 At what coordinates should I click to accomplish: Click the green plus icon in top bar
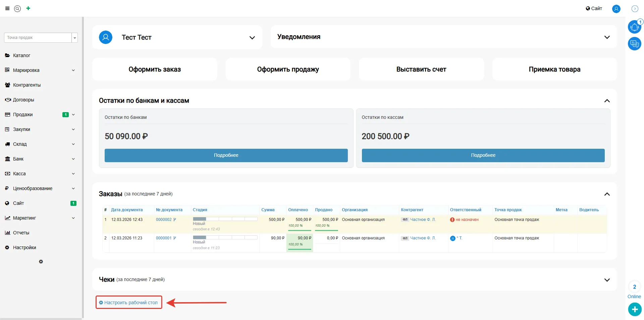(x=28, y=8)
